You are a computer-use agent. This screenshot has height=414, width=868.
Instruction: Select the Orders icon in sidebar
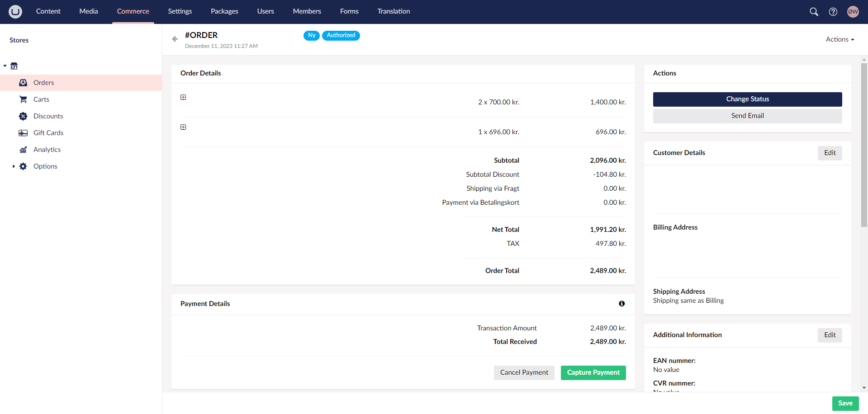point(23,82)
